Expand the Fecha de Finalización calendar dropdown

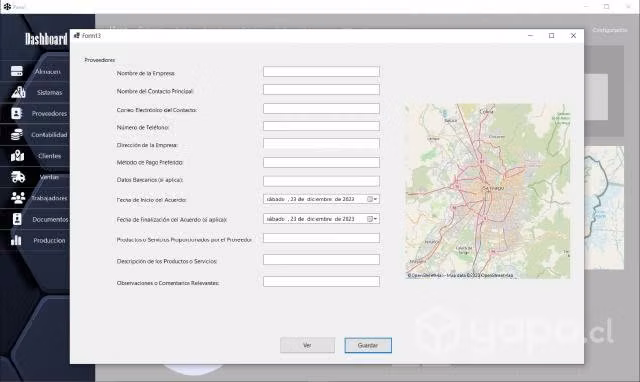(372, 219)
